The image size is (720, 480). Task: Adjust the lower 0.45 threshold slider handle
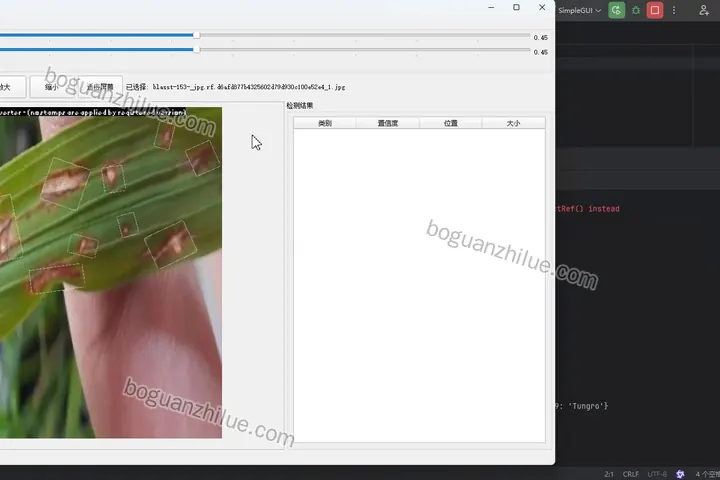click(197, 49)
